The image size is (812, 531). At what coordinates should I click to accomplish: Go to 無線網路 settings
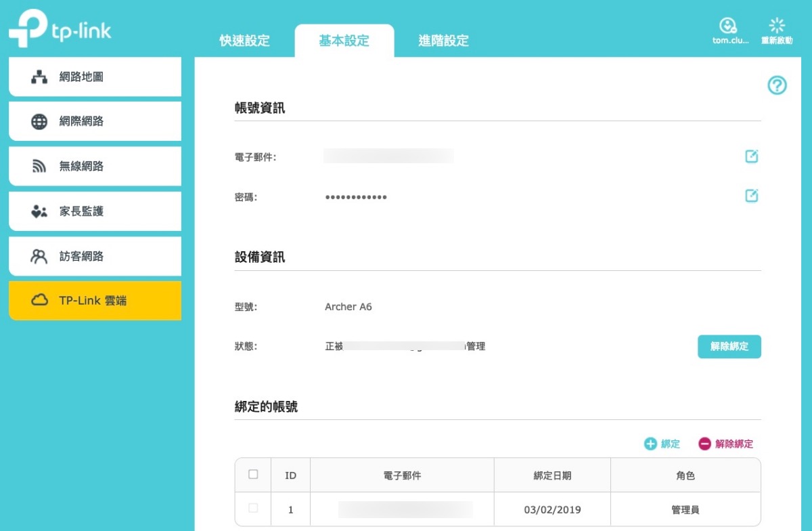coord(95,167)
